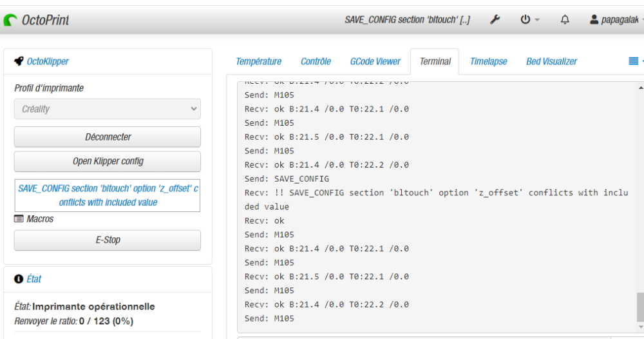Viewport: 644px width, 339px height.
Task: Click the 'Send: SAVE_CONFIG' terminal line
Action: pyautogui.click(x=287, y=179)
